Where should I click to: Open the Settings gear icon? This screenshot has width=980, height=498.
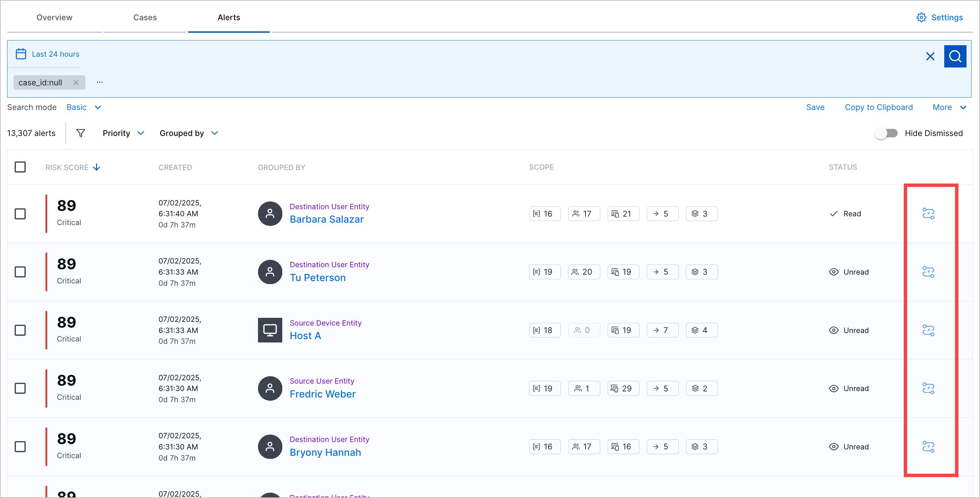coord(921,18)
